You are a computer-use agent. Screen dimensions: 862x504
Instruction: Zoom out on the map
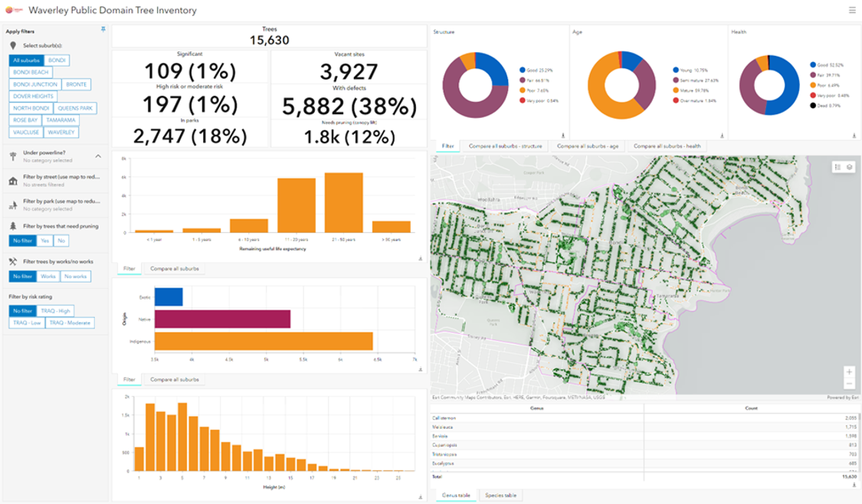849,383
